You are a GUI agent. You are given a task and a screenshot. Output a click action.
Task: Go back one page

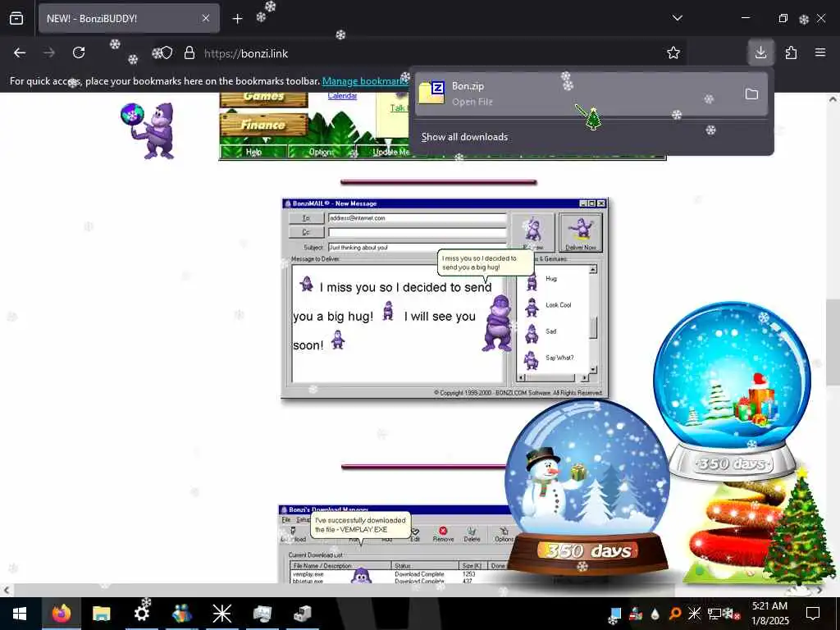(20, 52)
